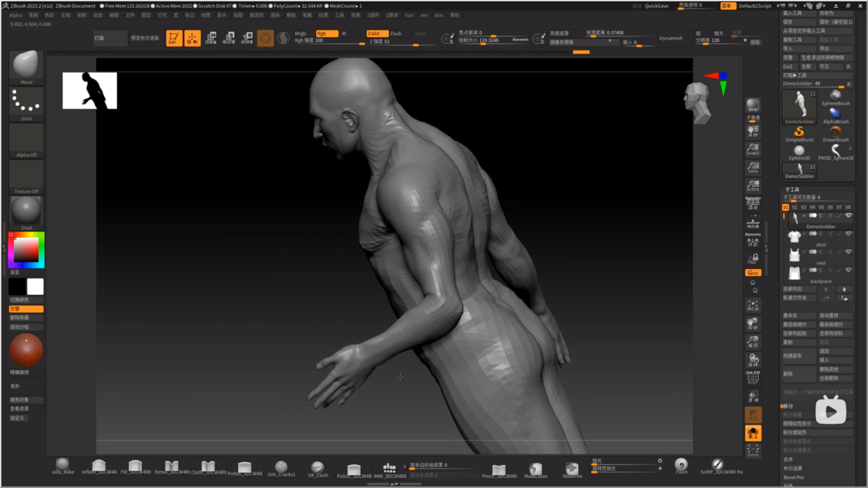This screenshot has width=868, height=488.
Task: Switch to subtool visibility set V5
Action: coord(821,207)
